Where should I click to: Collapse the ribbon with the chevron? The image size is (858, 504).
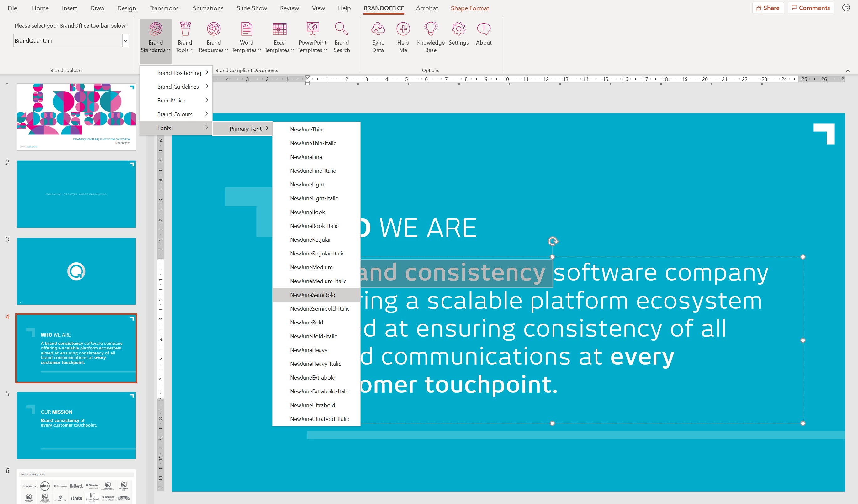848,71
